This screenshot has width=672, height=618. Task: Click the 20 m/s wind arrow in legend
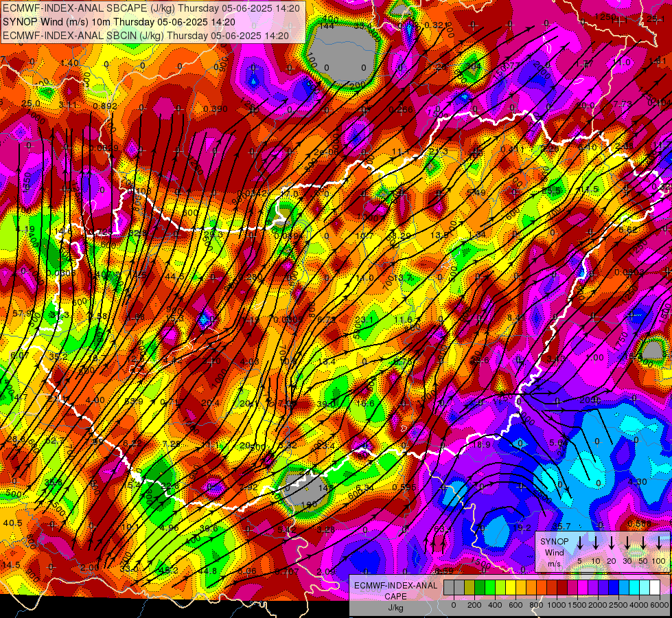(x=612, y=543)
